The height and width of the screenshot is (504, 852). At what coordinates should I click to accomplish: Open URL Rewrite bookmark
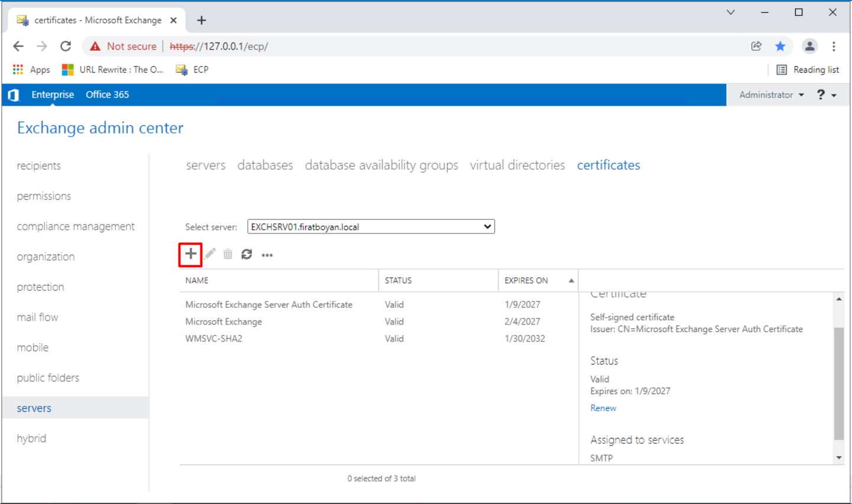tap(112, 70)
